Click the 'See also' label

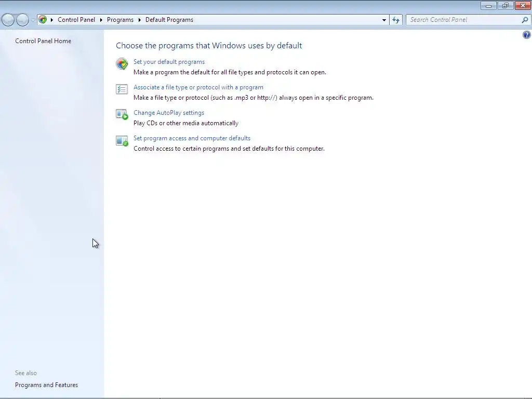pos(26,373)
